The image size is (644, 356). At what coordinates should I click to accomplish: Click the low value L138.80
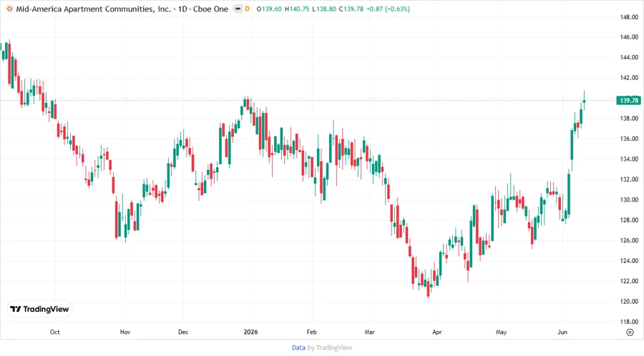(324, 9)
